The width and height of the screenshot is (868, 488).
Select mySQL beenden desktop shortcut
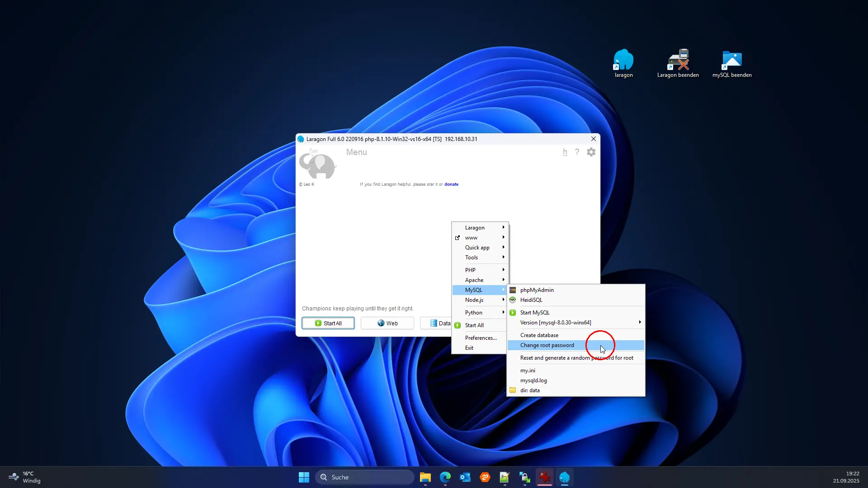tap(731, 64)
